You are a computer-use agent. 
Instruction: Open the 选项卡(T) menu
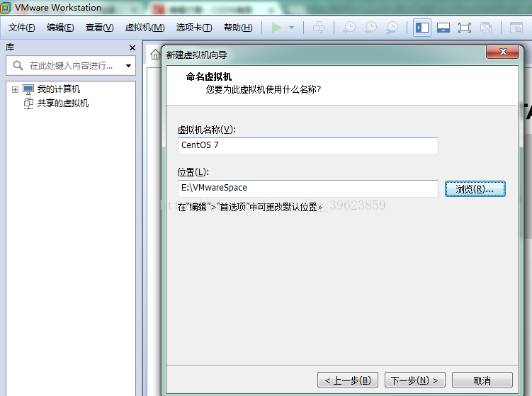coord(194,28)
